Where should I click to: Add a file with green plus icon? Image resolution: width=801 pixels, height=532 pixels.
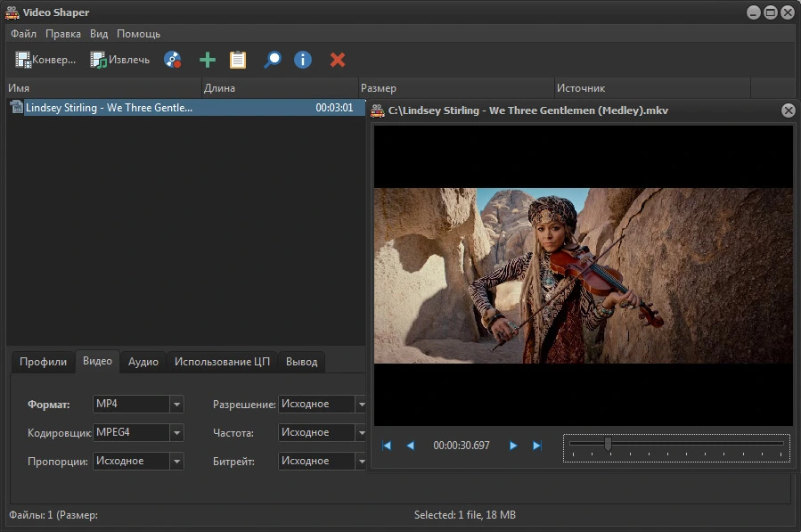[x=207, y=60]
